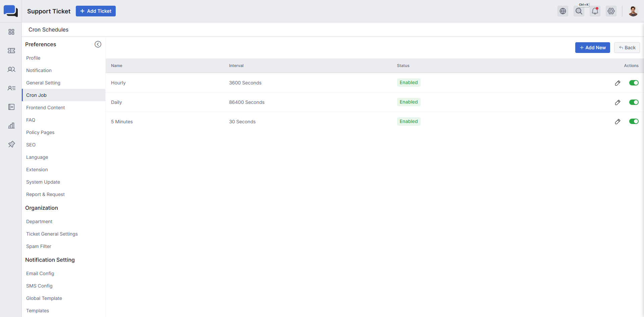Open the Support Ticket logo home

11,11
